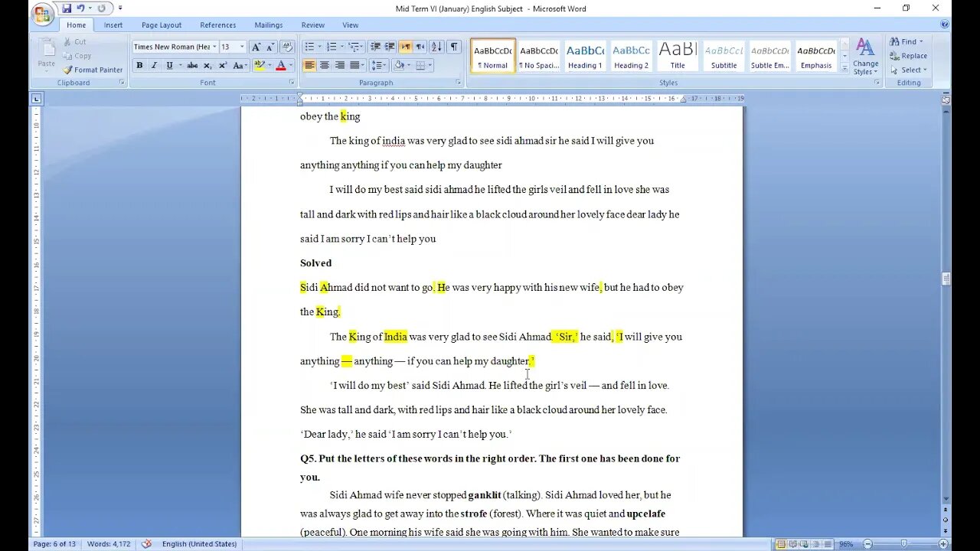The height and width of the screenshot is (551, 980).
Task: Open the Insert ribbon tab
Action: click(113, 25)
